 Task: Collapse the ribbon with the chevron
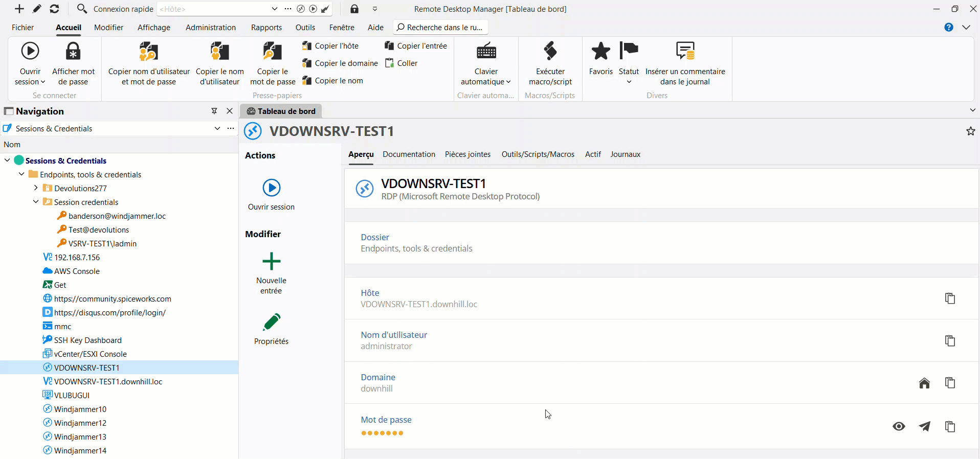(x=966, y=28)
